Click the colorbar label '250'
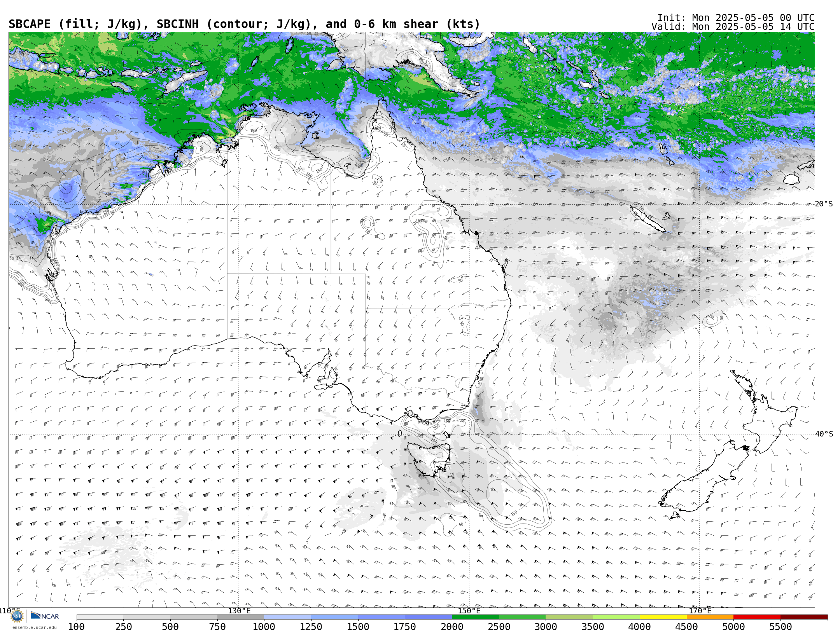Screen dimensions: 840x632 click(x=124, y=627)
